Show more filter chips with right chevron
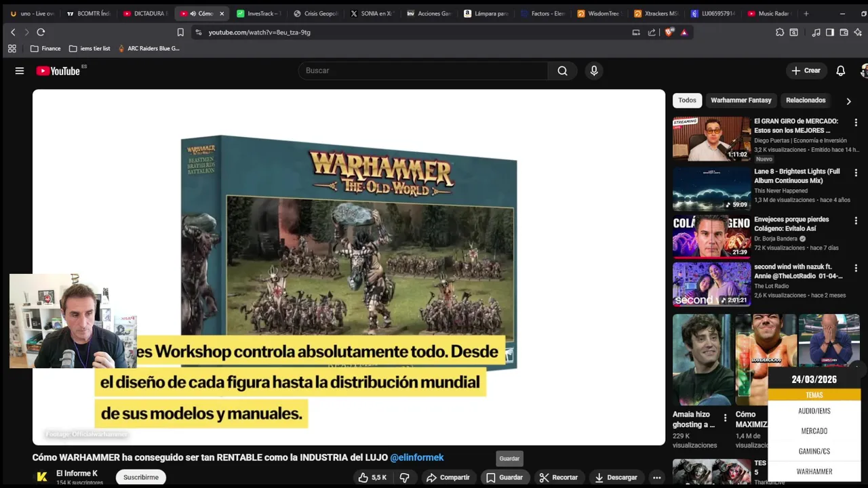Viewport: 868px width, 488px height. coord(848,101)
